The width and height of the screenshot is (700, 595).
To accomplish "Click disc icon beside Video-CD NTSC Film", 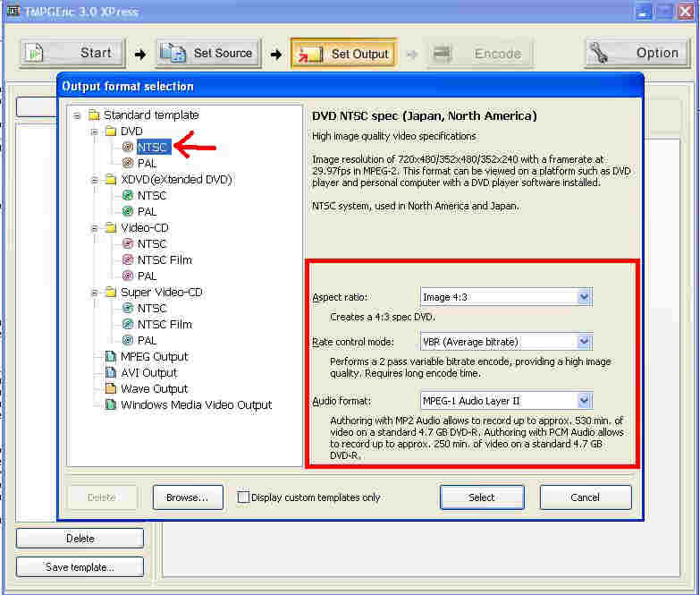I will pos(128,260).
